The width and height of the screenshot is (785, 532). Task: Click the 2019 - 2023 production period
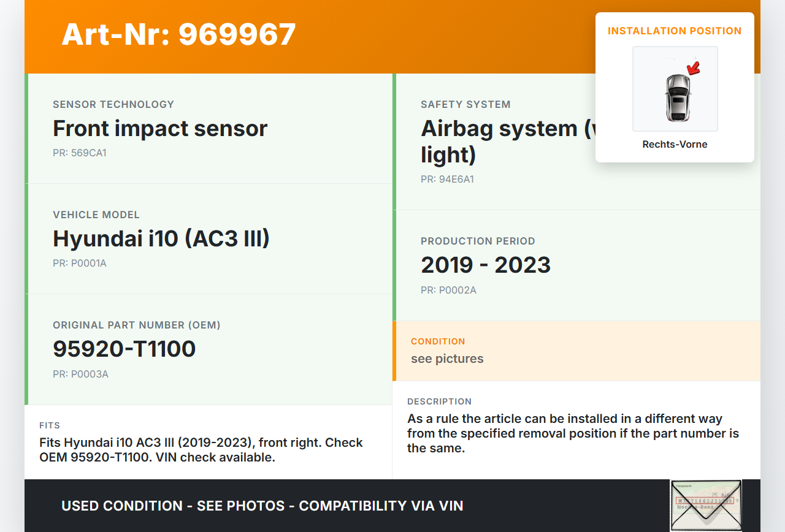click(486, 265)
